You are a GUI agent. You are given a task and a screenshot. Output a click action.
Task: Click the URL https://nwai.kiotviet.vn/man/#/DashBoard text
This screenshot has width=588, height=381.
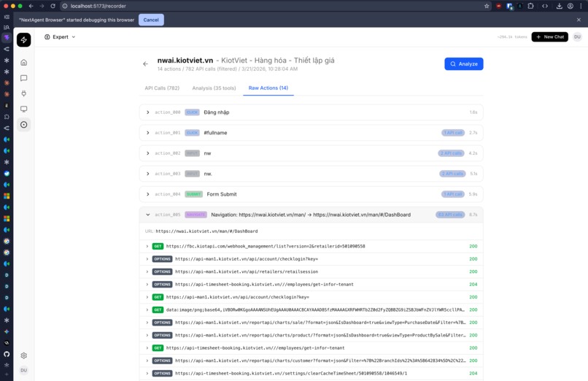click(x=206, y=231)
